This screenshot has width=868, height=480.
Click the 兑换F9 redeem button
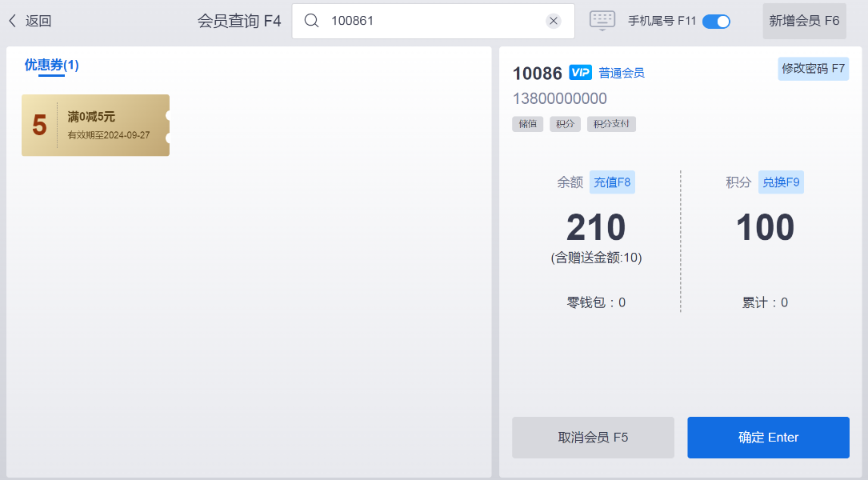pyautogui.click(x=781, y=182)
